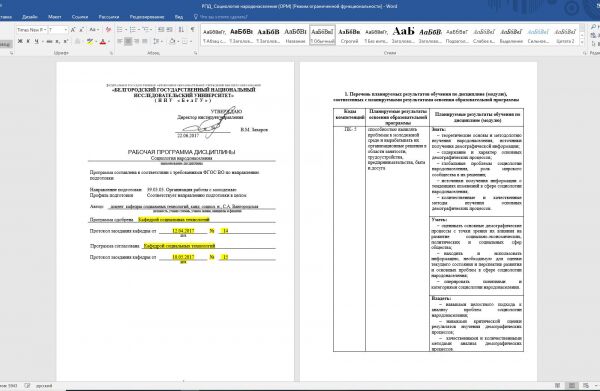Viewport: 600px width, 391px height.
Task: Open the Рецензирование tab
Action: 147,17
